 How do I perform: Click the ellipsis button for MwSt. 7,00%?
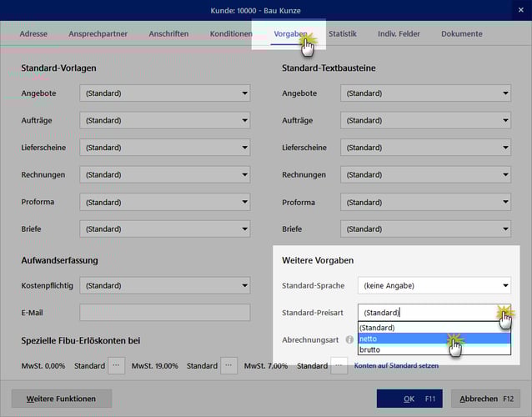339,365
